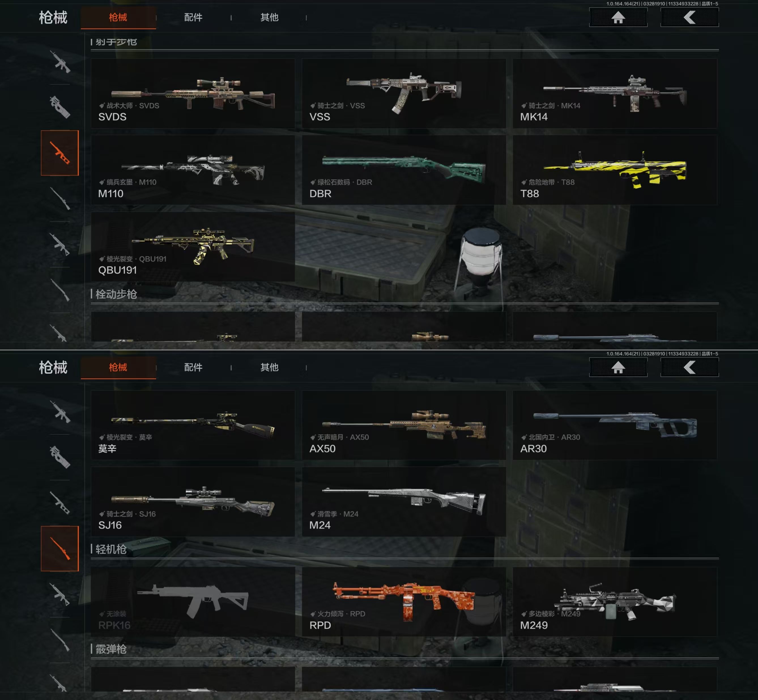Image resolution: width=758 pixels, height=700 pixels.
Task: Open the AR30 sniper rifle card
Action: 615,425
